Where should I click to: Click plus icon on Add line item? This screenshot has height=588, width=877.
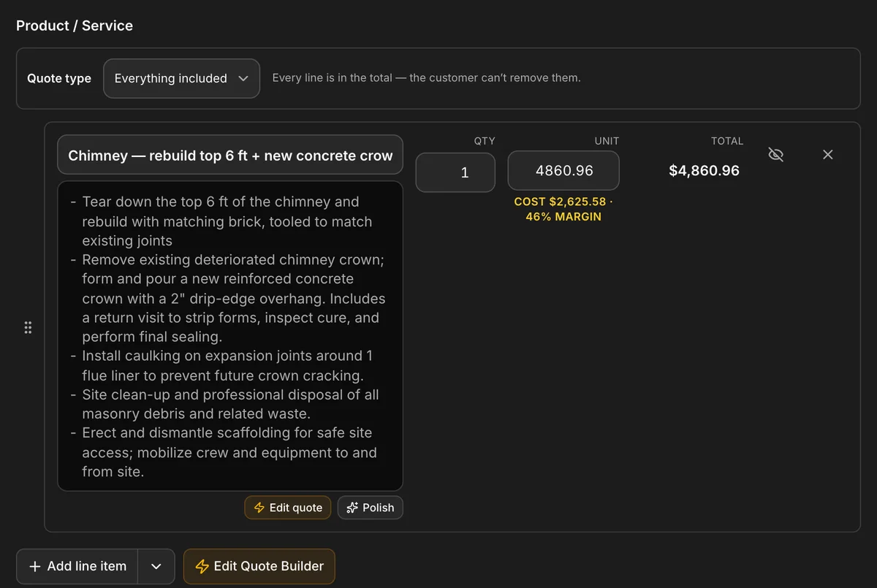point(34,566)
